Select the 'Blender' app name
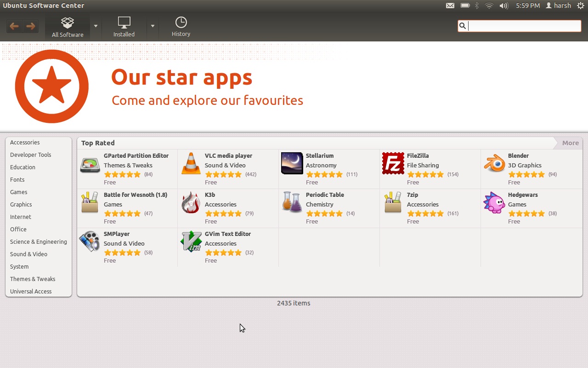The image size is (588, 368). click(518, 156)
